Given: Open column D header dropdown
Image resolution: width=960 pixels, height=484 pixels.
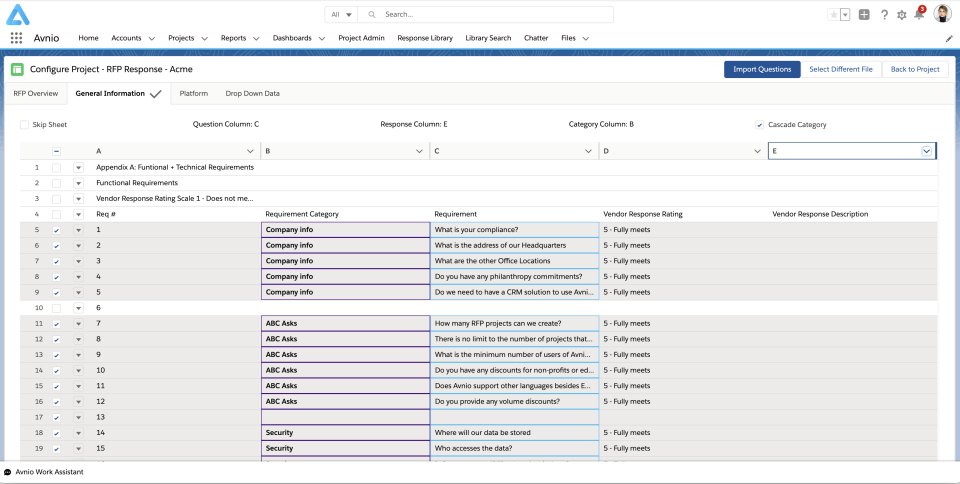Looking at the screenshot, I should point(757,151).
